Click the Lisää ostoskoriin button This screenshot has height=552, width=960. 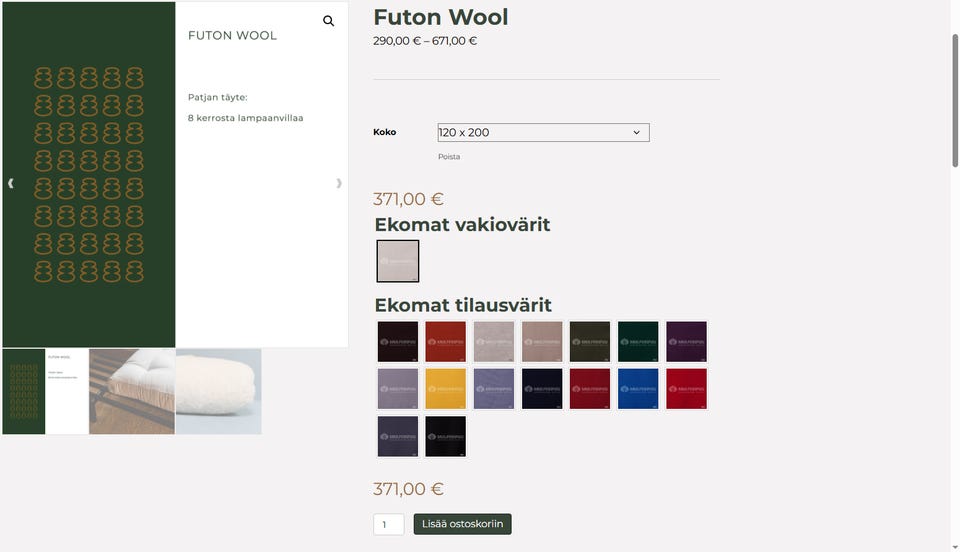[x=462, y=524]
